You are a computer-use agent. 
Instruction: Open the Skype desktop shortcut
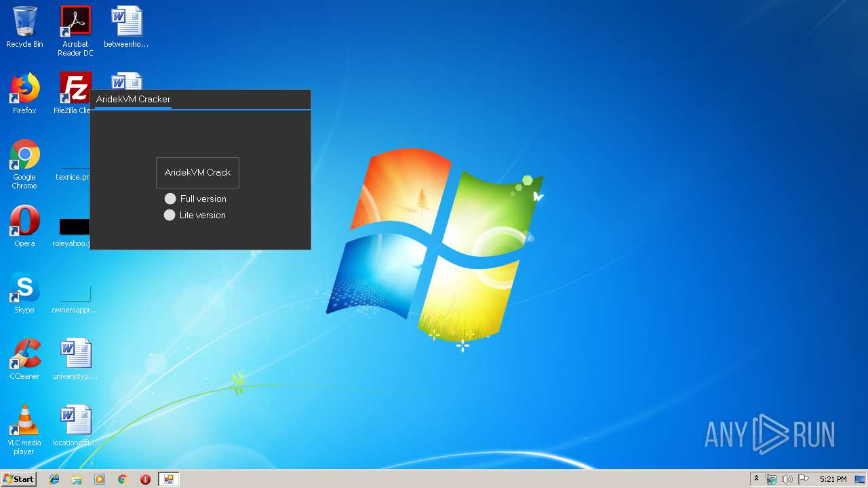(x=24, y=293)
